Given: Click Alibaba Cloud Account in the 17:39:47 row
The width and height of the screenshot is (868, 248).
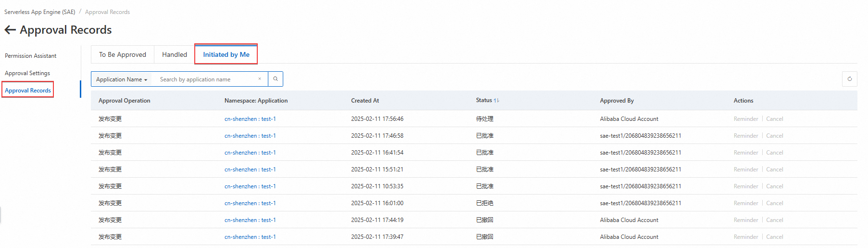Looking at the screenshot, I should point(629,237).
